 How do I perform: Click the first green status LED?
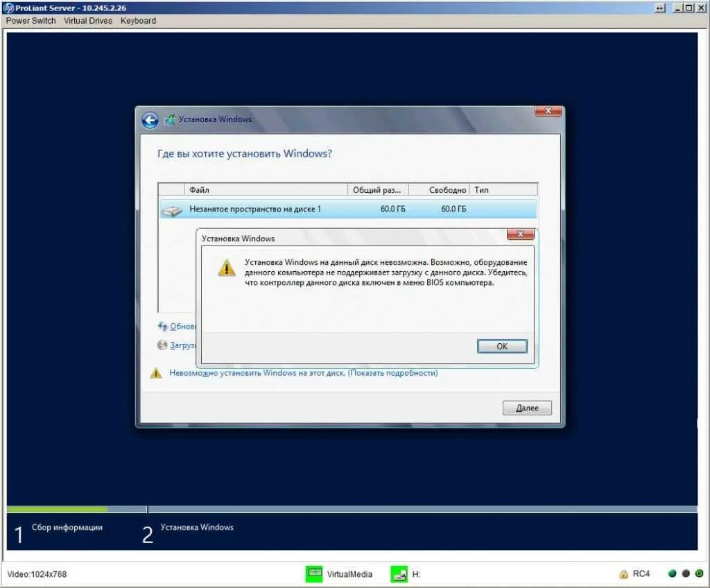pyautogui.click(x=672, y=573)
